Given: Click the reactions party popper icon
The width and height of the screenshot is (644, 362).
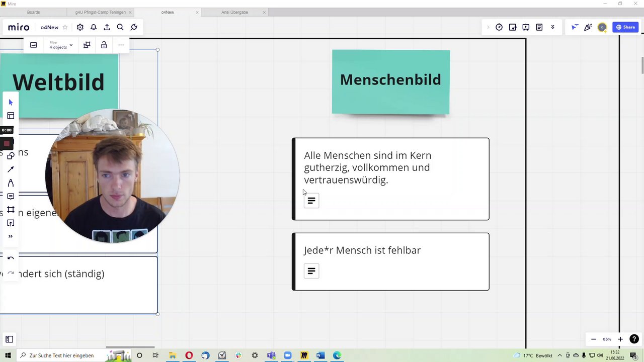Looking at the screenshot, I should click(x=588, y=27).
